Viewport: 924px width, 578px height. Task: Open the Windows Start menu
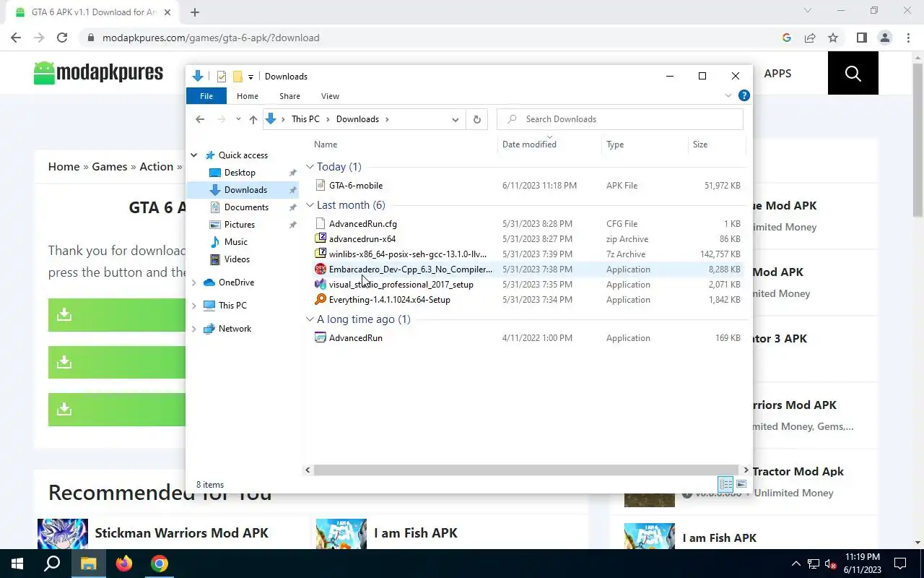click(x=17, y=564)
